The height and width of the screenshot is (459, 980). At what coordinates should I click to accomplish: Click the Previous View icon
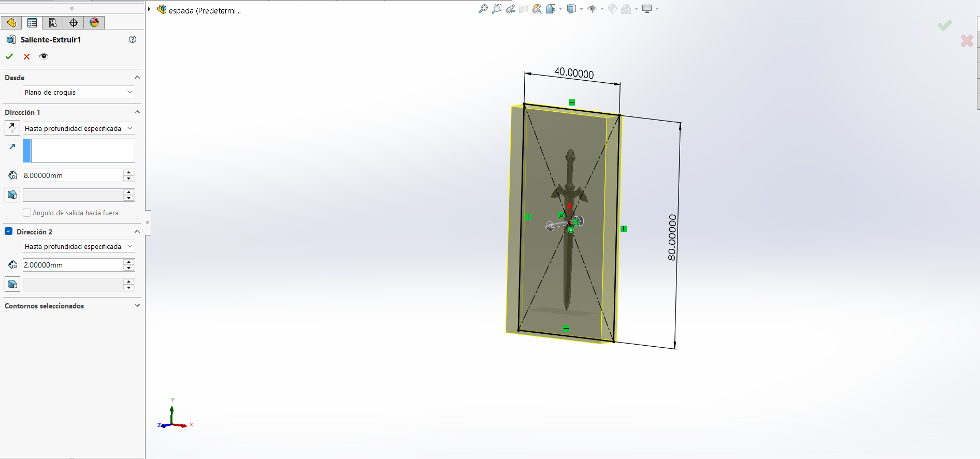click(x=510, y=9)
